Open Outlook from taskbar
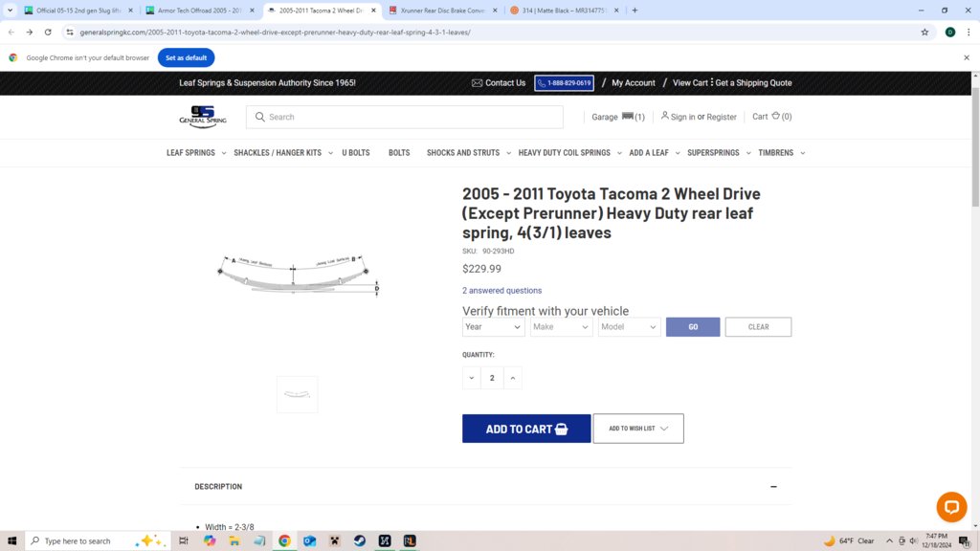This screenshot has height=551, width=980. 309,541
